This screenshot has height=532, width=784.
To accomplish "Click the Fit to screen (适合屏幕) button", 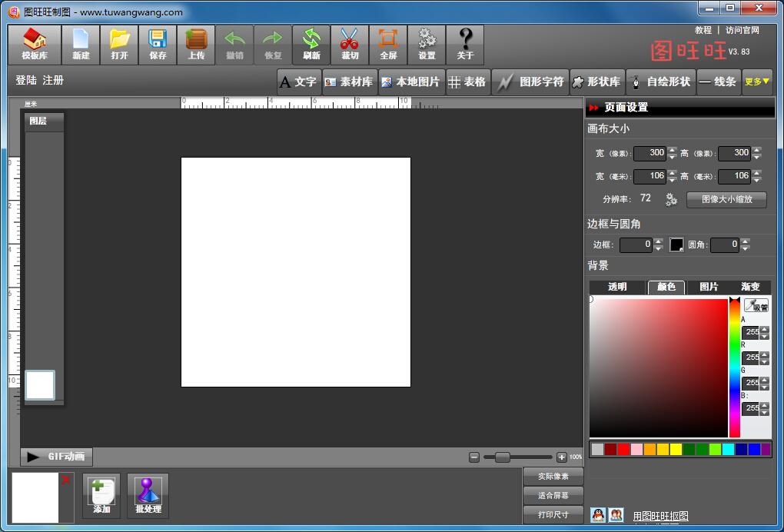I will point(553,495).
